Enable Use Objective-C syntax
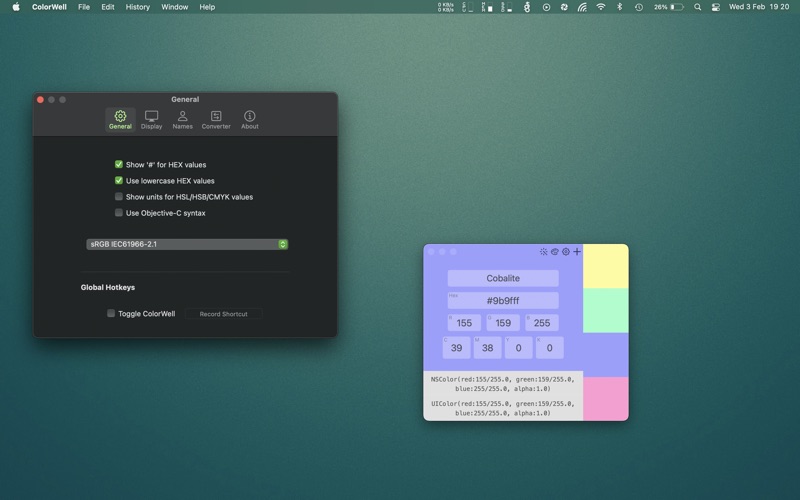 tap(119, 213)
